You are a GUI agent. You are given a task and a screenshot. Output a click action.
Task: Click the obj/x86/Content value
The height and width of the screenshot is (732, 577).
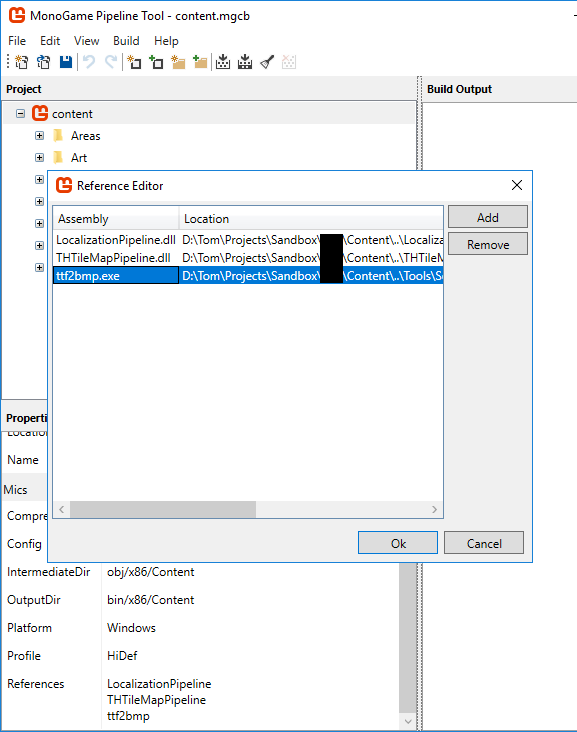click(x=150, y=572)
